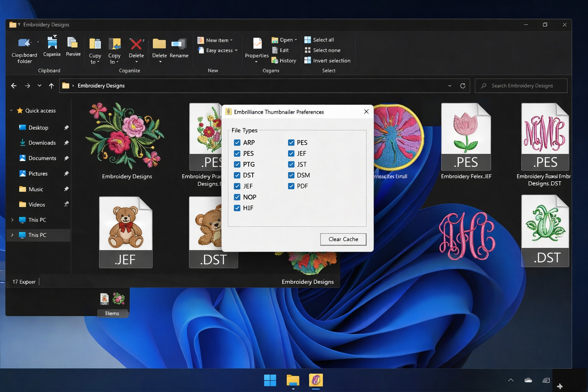Disable the NOP file type checkbox
Image resolution: width=588 pixels, height=392 pixels.
pyautogui.click(x=237, y=197)
